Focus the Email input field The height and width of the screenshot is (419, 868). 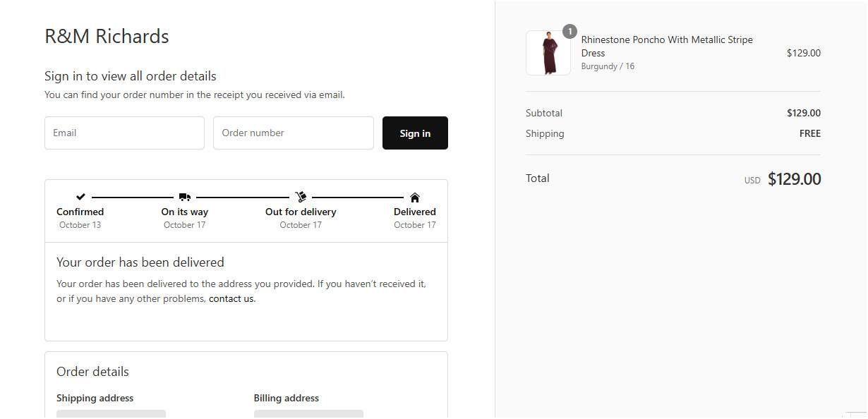pos(124,133)
